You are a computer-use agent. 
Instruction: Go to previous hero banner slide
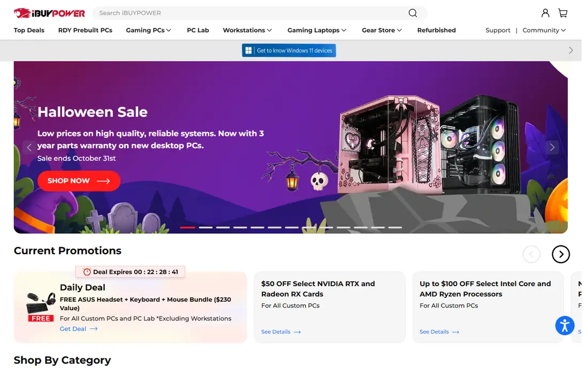(x=29, y=147)
